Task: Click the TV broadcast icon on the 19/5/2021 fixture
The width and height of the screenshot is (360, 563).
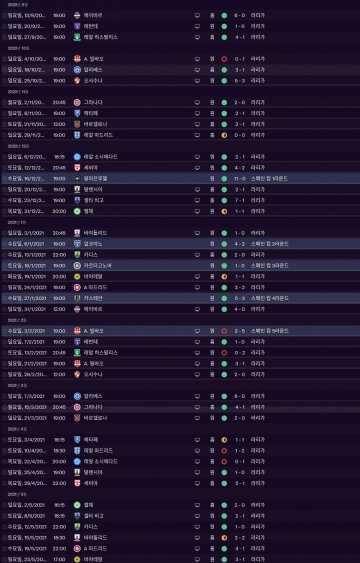Action: click(x=197, y=549)
